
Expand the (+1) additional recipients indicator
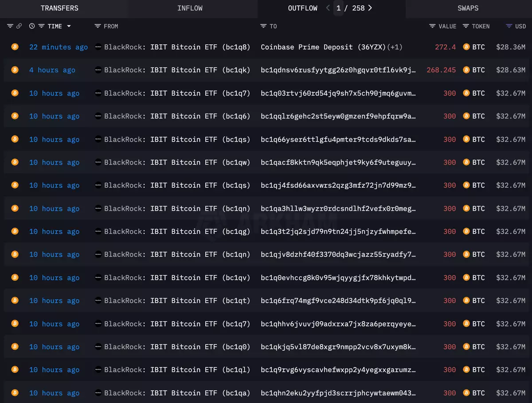[395, 47]
